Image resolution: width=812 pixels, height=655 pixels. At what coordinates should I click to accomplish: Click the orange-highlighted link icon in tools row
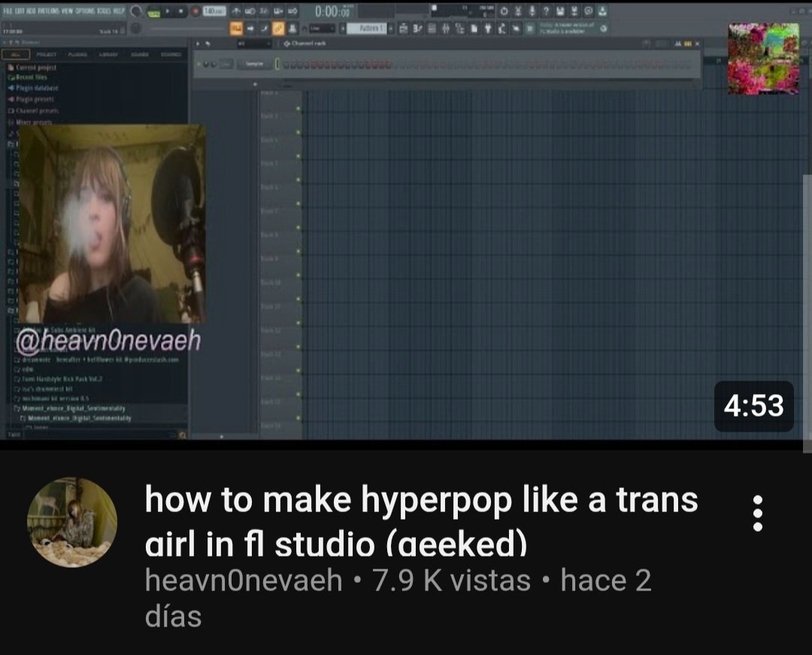pyautogui.click(x=278, y=29)
